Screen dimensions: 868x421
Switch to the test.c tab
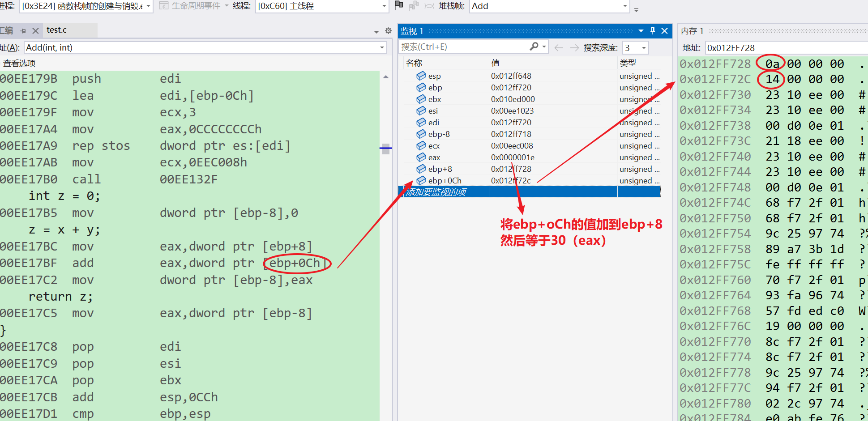point(56,30)
